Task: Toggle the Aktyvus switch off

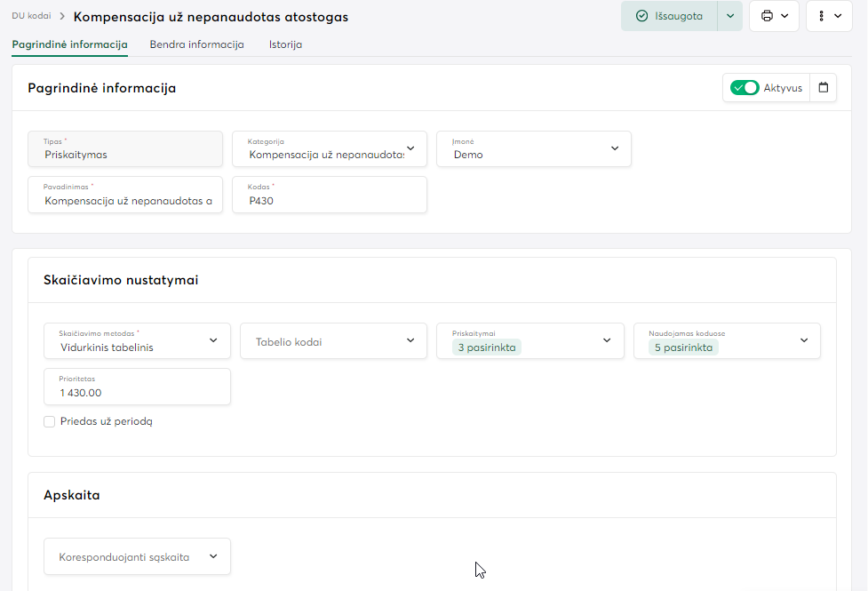Action: (x=745, y=88)
